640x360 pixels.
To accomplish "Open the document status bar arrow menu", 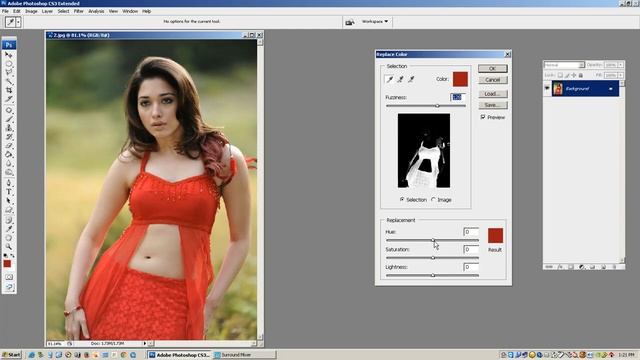I will (x=144, y=344).
